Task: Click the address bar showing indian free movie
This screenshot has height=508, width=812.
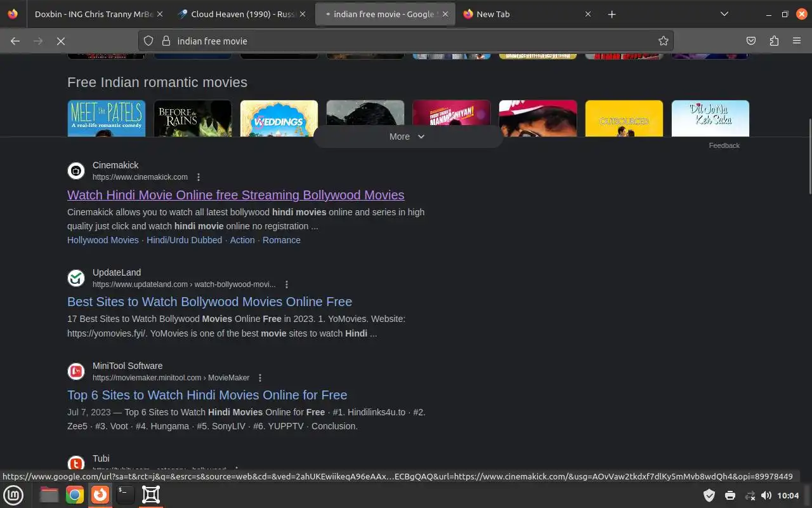Action: click(406, 41)
